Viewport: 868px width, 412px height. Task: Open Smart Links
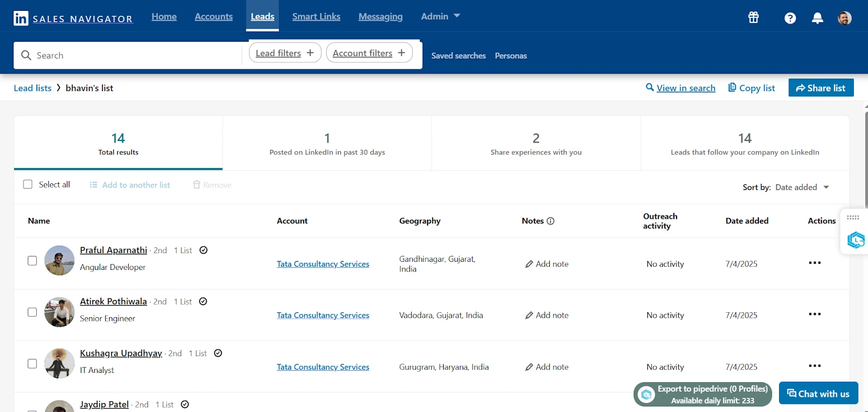click(316, 16)
